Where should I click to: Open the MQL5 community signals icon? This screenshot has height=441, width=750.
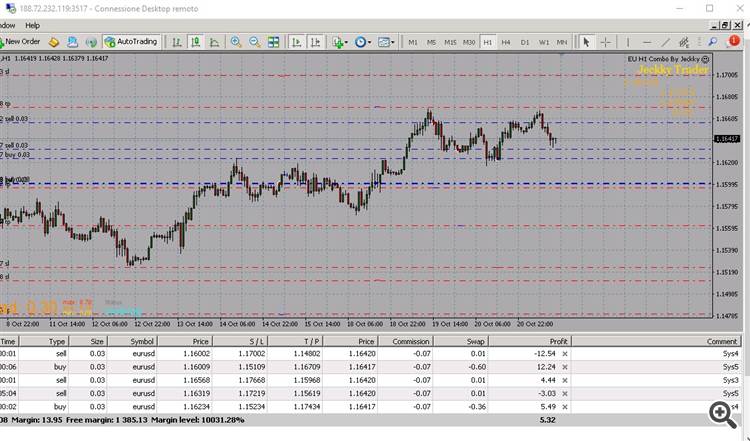[x=72, y=42]
